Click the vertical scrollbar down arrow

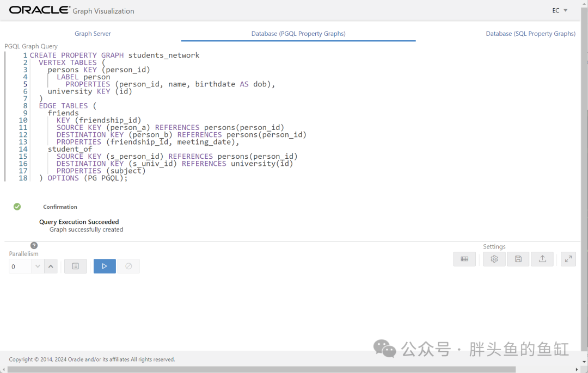pos(584,362)
